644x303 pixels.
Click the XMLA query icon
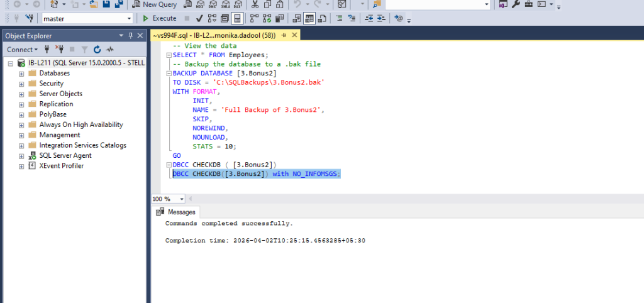[225, 4]
